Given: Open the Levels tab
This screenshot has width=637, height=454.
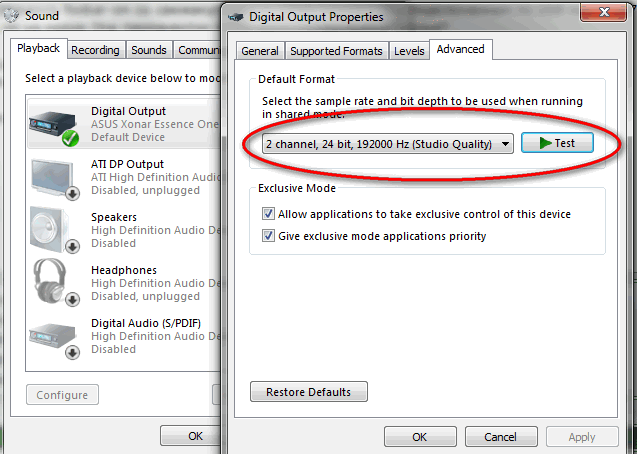Looking at the screenshot, I should click(409, 51).
